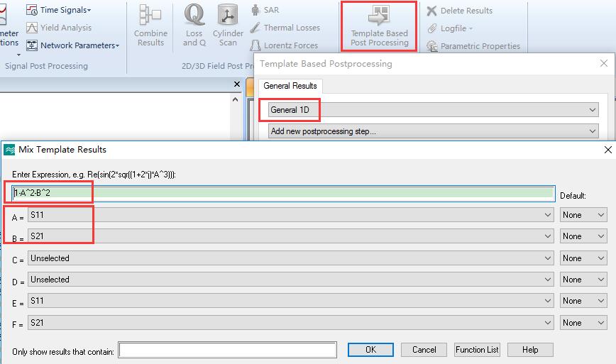
Task: Open Default dropdown for row E
Action: pos(583,301)
